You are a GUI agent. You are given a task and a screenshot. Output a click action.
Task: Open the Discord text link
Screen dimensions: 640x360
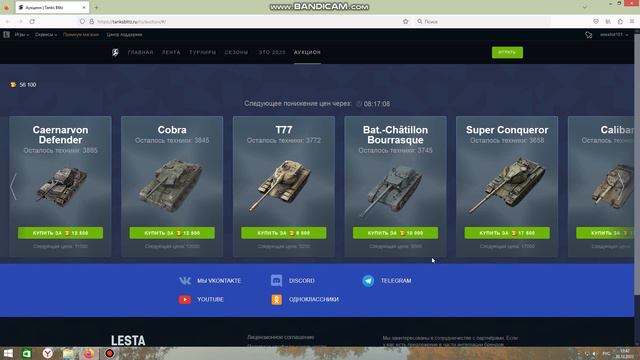point(302,281)
